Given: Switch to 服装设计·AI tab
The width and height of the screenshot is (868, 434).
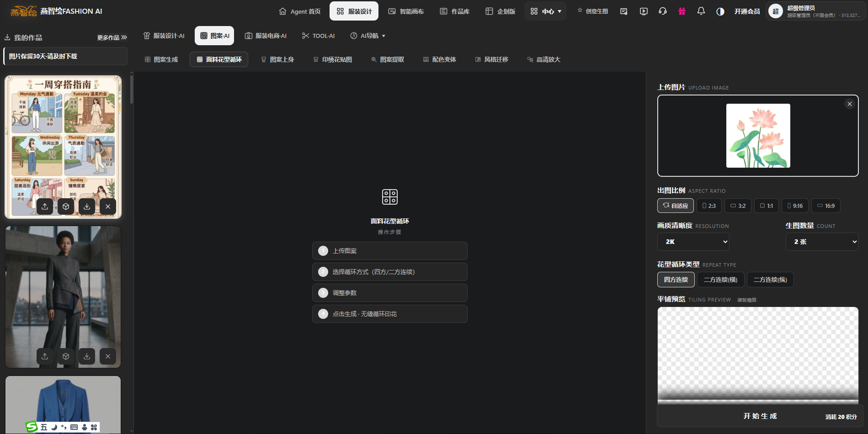Looking at the screenshot, I should tap(164, 36).
